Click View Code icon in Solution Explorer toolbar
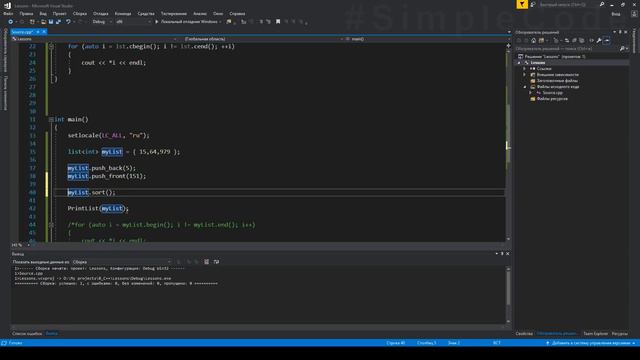Screen dimensions: 640x360 point(591,40)
